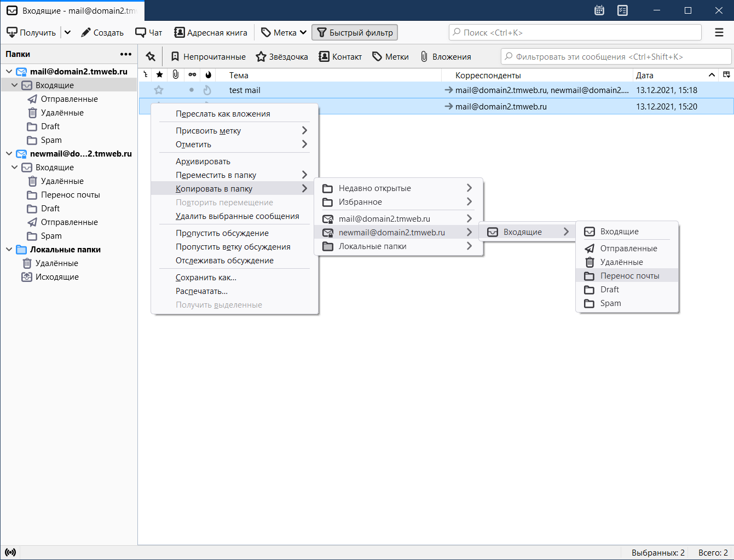Click the online status icon in status bar

10,552
